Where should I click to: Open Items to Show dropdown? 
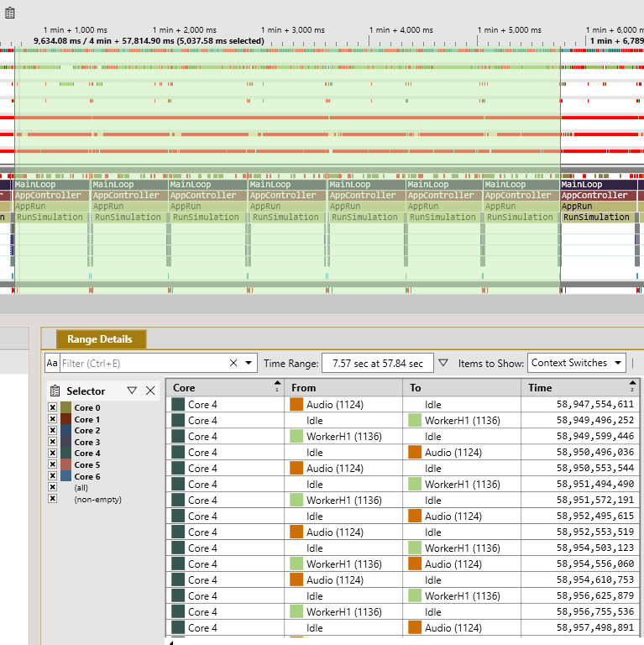coord(577,363)
